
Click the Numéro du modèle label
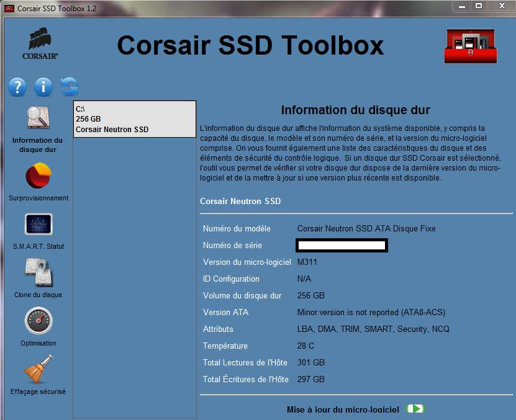click(x=237, y=228)
